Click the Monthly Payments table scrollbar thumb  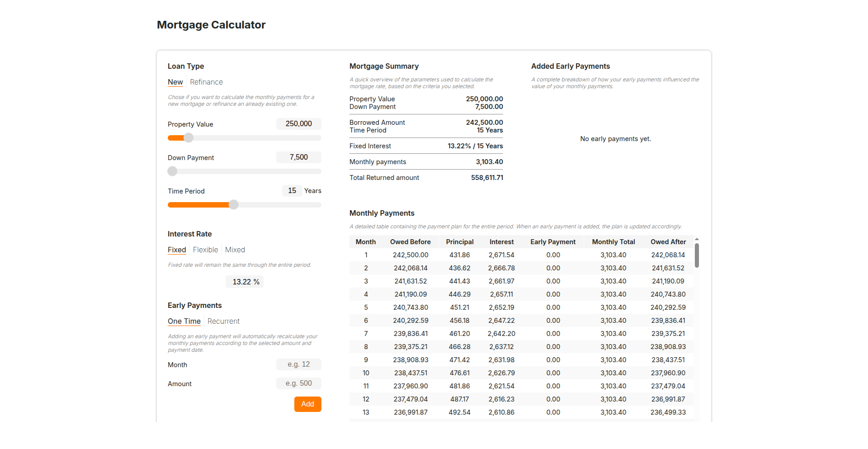pyautogui.click(x=697, y=255)
